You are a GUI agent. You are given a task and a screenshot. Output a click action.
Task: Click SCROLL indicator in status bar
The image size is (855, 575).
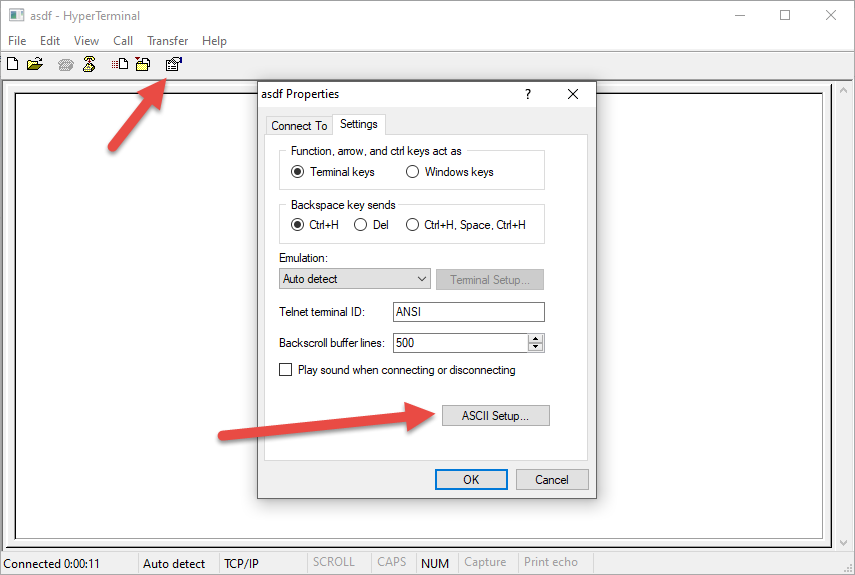[x=334, y=562]
